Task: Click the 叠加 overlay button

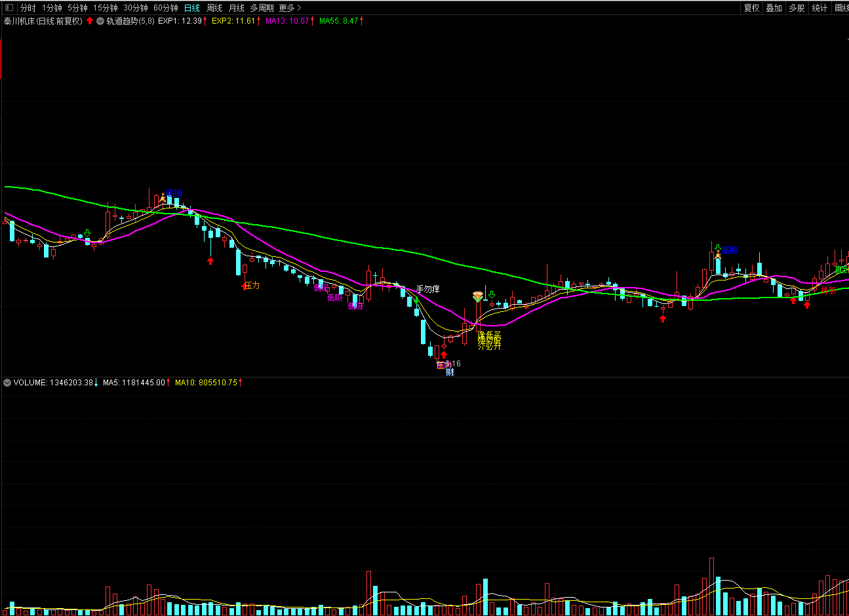Action: pyautogui.click(x=774, y=8)
